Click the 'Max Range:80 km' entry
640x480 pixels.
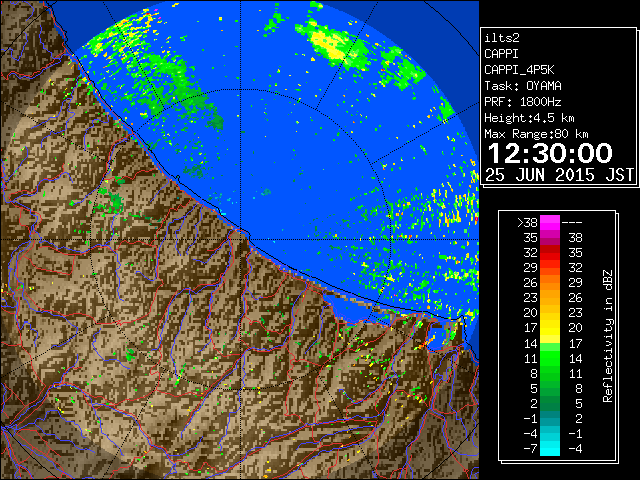tap(536, 134)
